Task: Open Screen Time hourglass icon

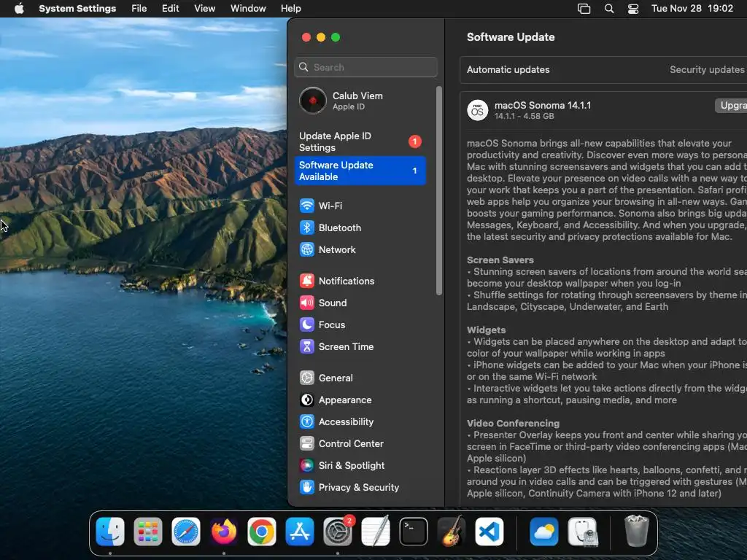Action: point(307,346)
